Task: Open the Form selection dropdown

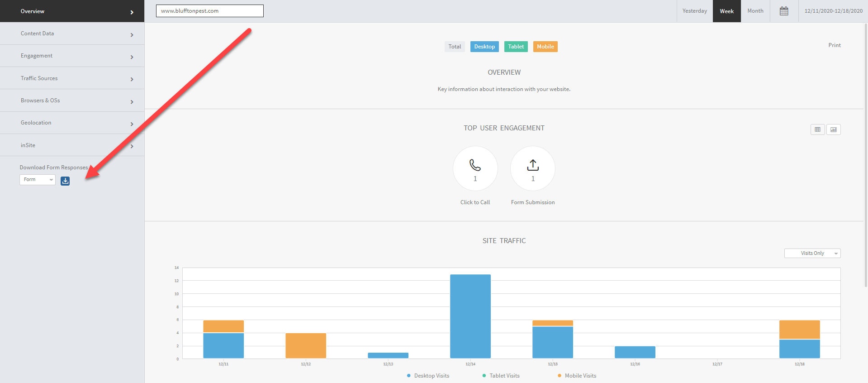Action: point(38,180)
